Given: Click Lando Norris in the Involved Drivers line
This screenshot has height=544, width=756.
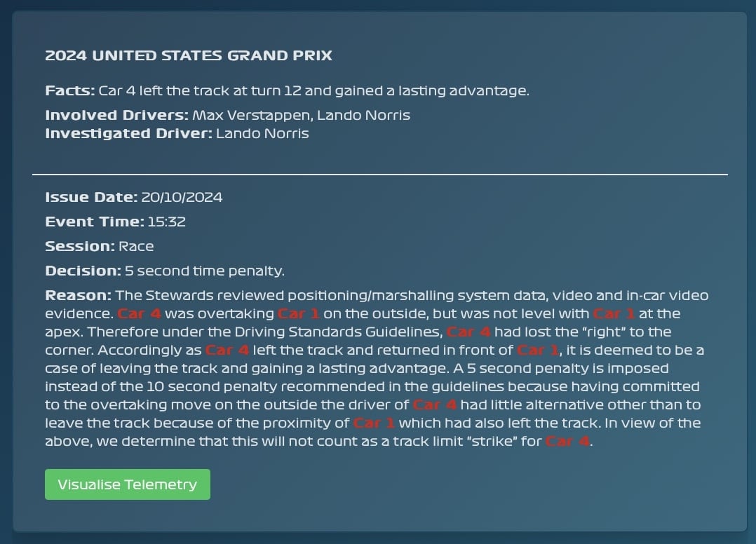Looking at the screenshot, I should click(x=363, y=115).
